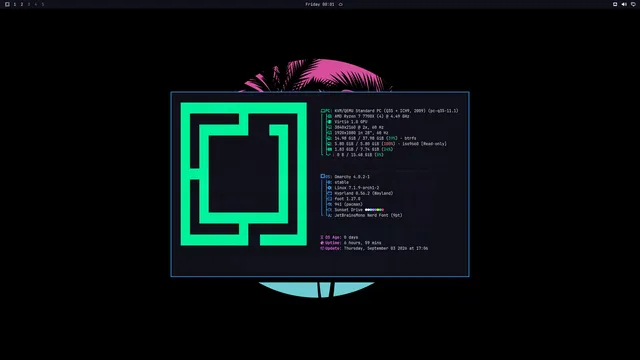Click the channel icon beside 'stable'
The width and height of the screenshot is (640, 360).
pos(329,182)
